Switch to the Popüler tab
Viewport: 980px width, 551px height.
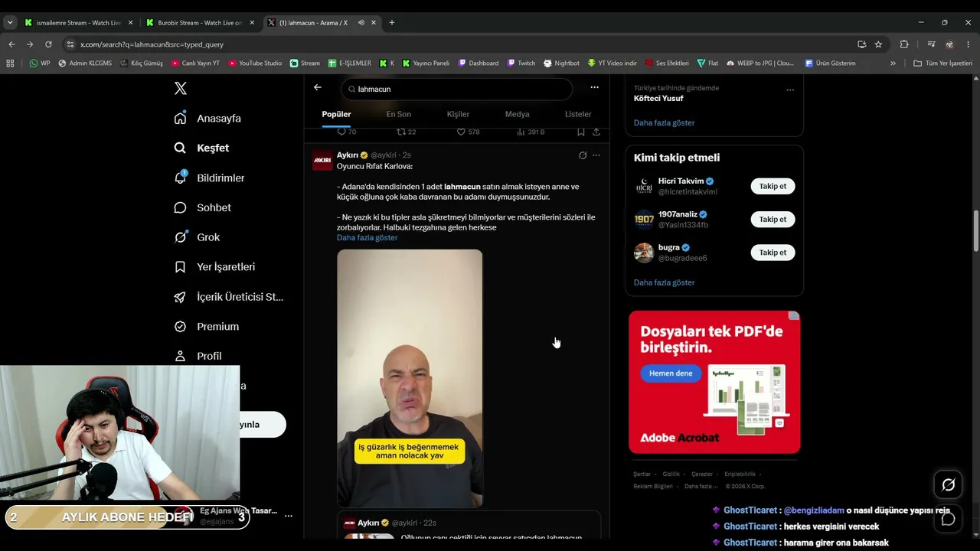[x=336, y=114]
